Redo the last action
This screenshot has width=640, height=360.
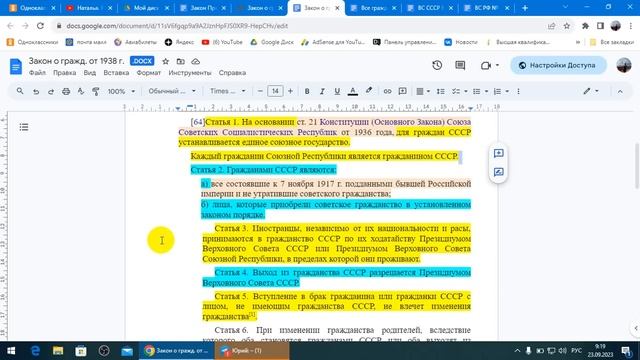51,91
